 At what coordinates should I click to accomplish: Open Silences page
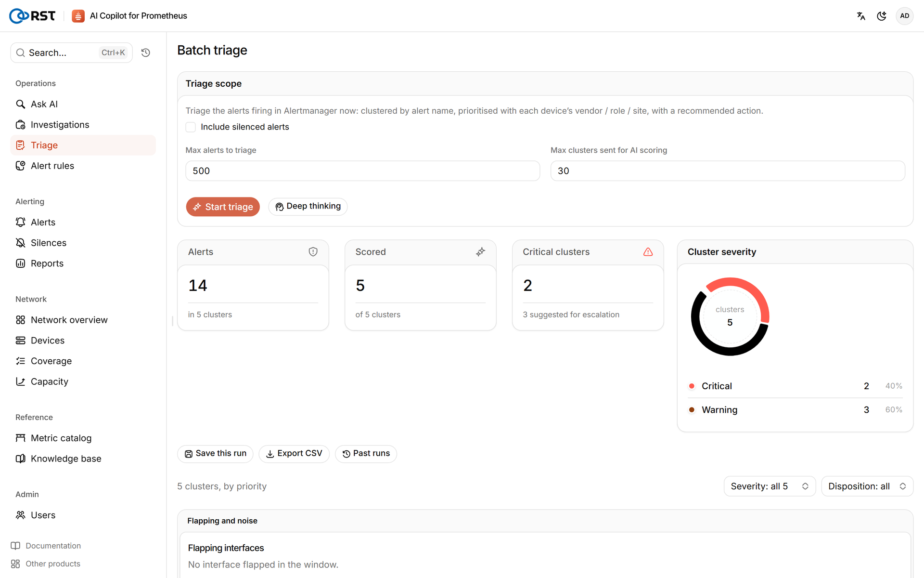click(x=83, y=243)
